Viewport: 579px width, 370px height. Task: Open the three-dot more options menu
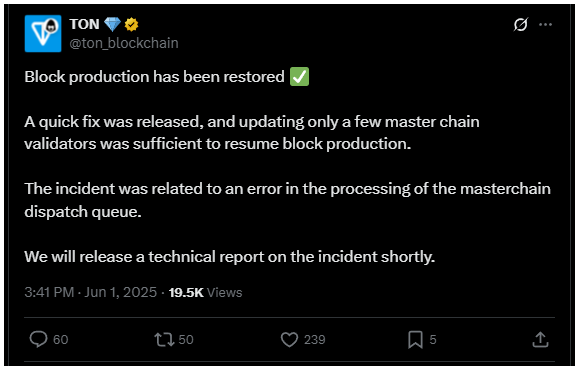(545, 24)
